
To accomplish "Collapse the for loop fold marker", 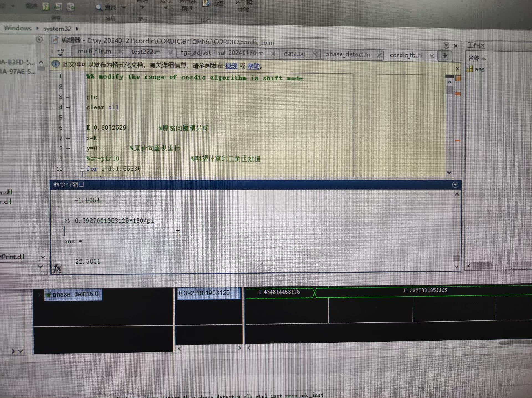I will 82,168.
